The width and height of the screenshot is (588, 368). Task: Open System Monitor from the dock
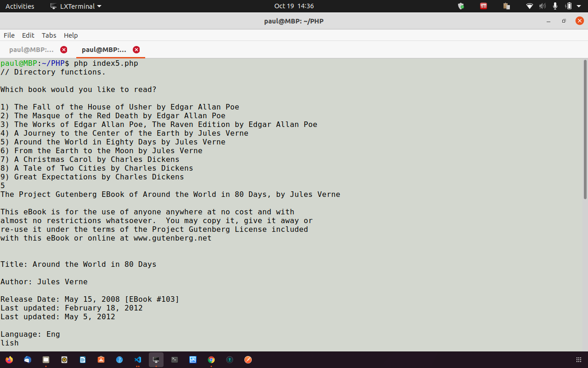point(193,360)
